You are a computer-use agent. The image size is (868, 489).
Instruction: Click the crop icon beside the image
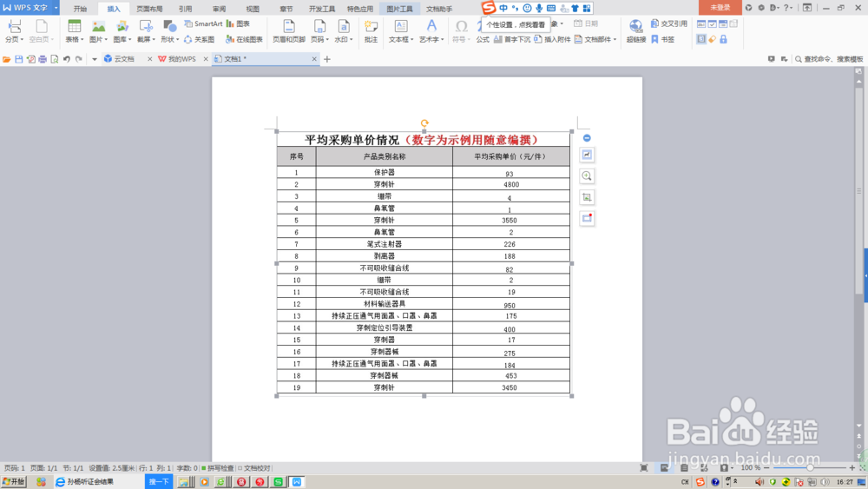pyautogui.click(x=587, y=197)
